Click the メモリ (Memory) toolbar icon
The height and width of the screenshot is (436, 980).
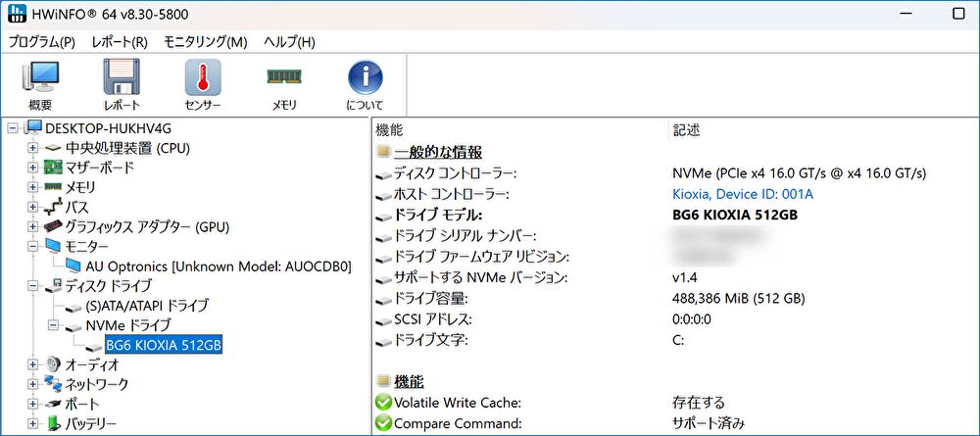click(283, 84)
